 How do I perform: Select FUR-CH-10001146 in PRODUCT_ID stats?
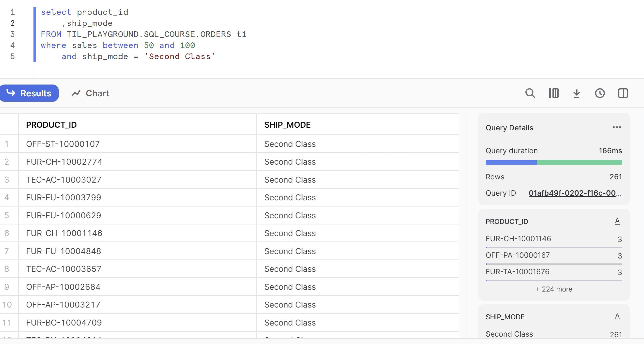coord(518,239)
